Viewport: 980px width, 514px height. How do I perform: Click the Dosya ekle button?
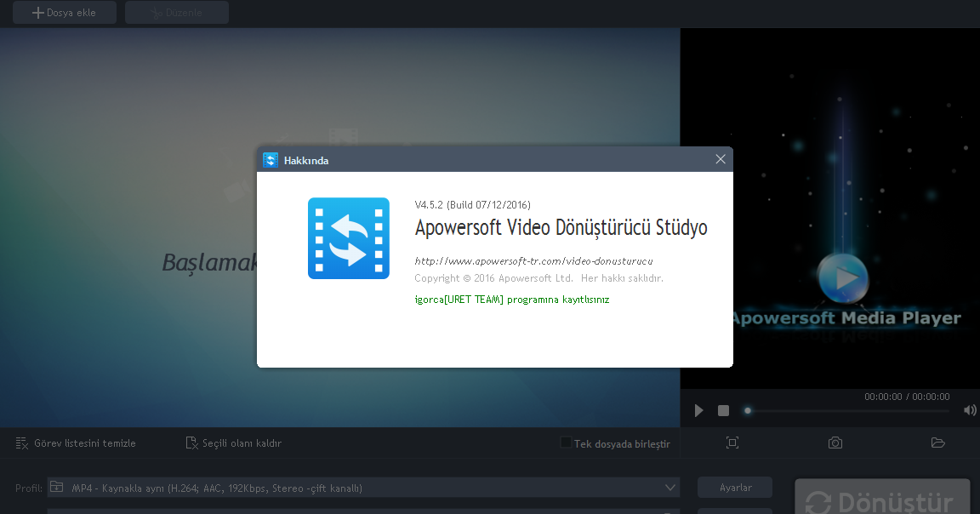pyautogui.click(x=65, y=13)
